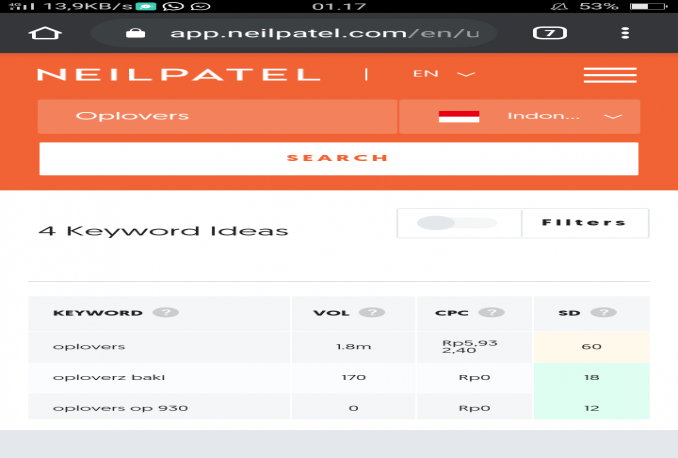Open the browser tabs counter showing 7
Viewport: 678px width, 458px height.
(548, 33)
